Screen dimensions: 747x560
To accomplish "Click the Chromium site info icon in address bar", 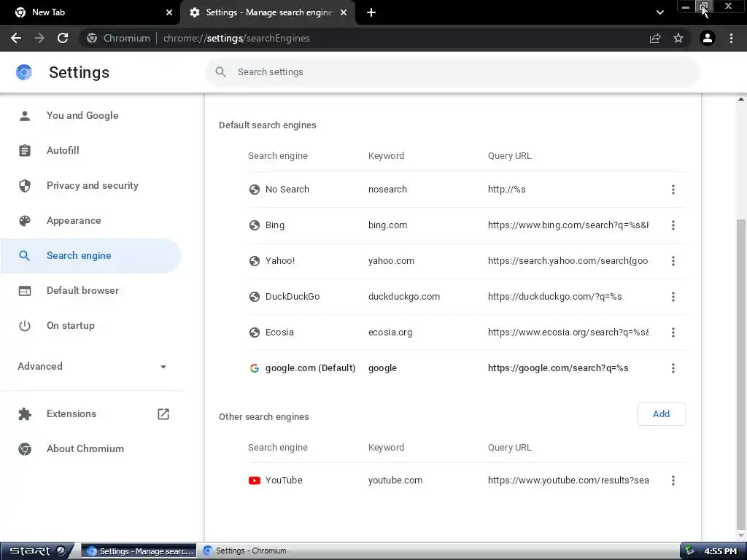I will point(92,38).
